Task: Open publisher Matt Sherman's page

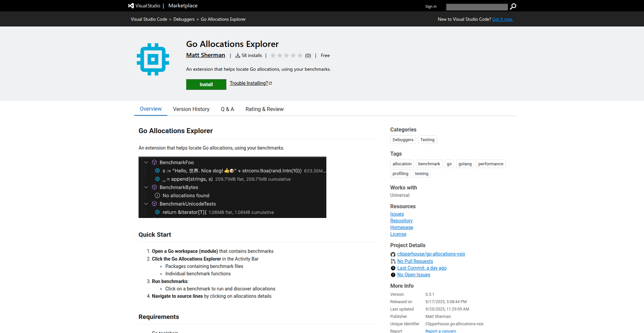Action: click(x=206, y=55)
